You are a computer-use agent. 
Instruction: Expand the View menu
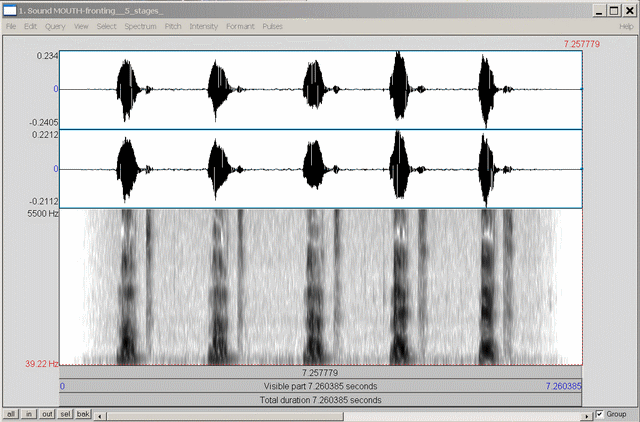[x=81, y=25]
